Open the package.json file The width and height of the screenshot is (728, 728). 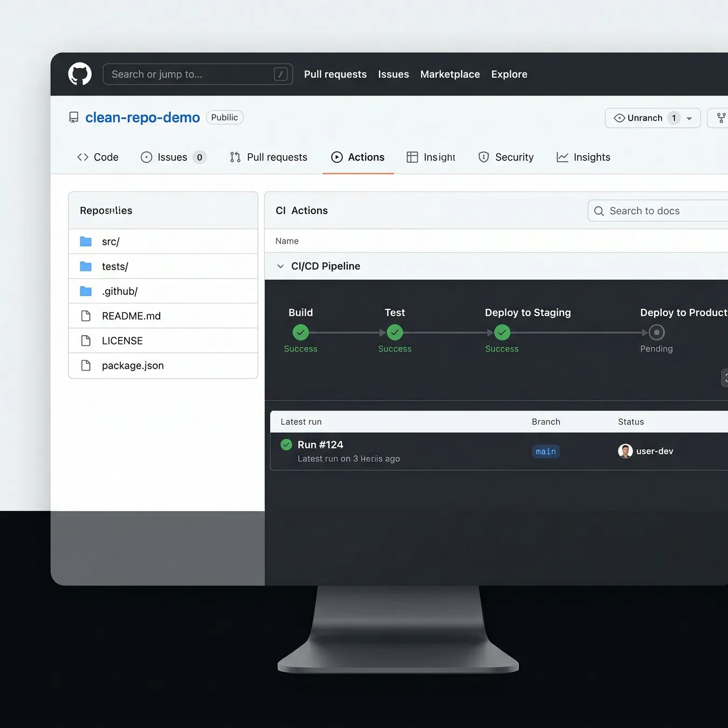(x=163, y=365)
